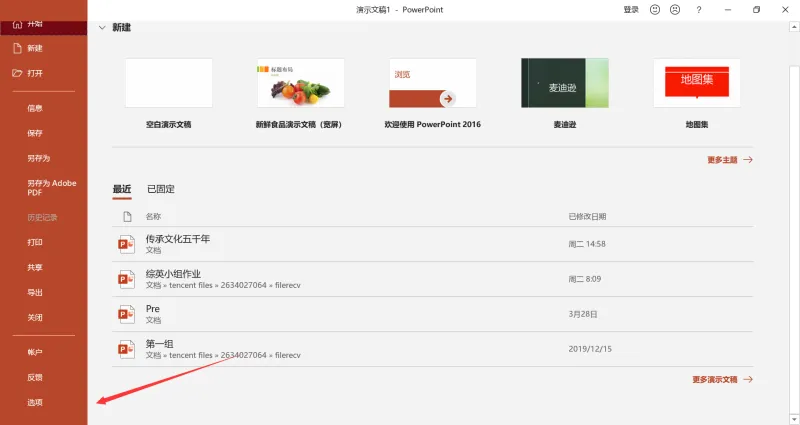800x425 pixels.
Task: Click the open folder icon beside 打开
Action: 17,73
